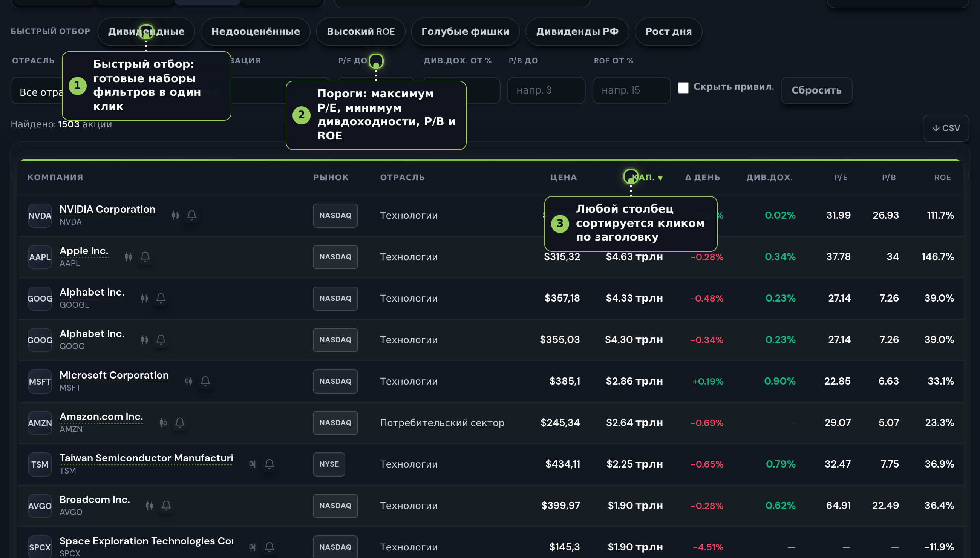Toggle the Скрыть привил. checkbox
The image size is (980, 558).
coord(683,88)
